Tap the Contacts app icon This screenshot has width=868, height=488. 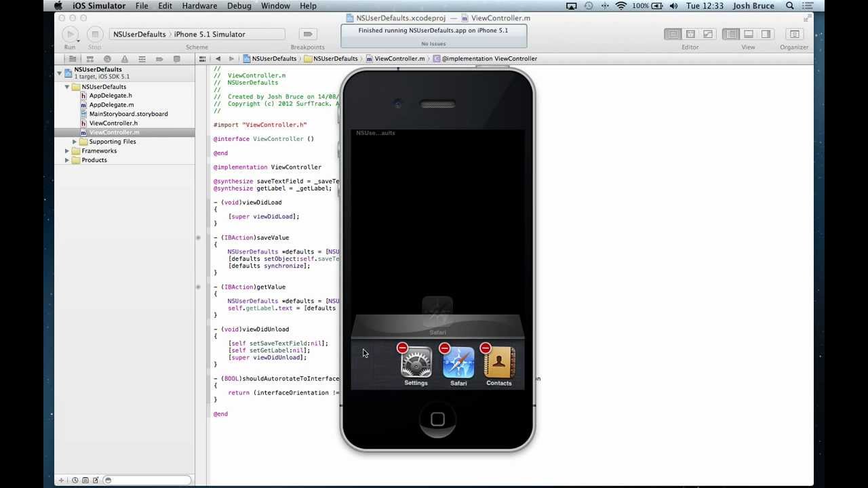pyautogui.click(x=499, y=363)
